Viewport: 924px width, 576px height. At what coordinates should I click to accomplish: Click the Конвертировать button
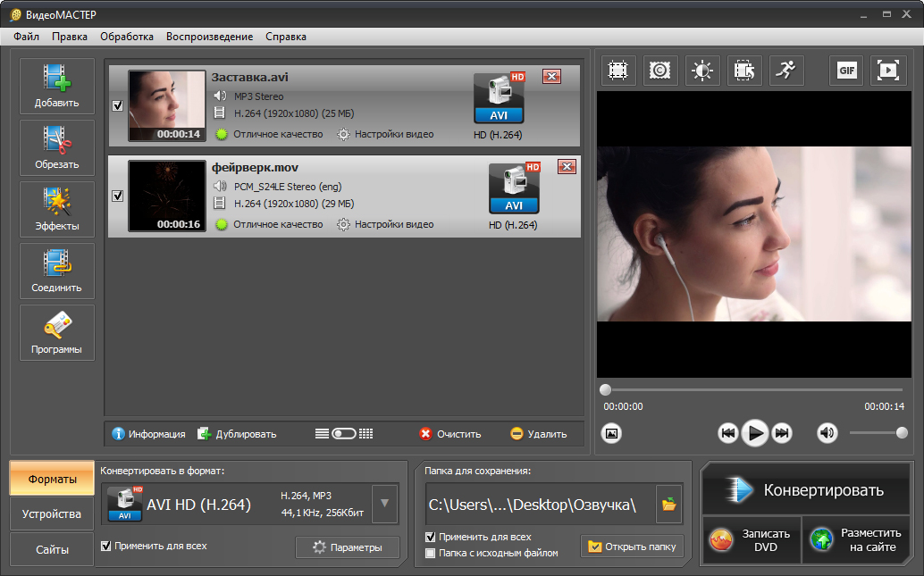805,490
